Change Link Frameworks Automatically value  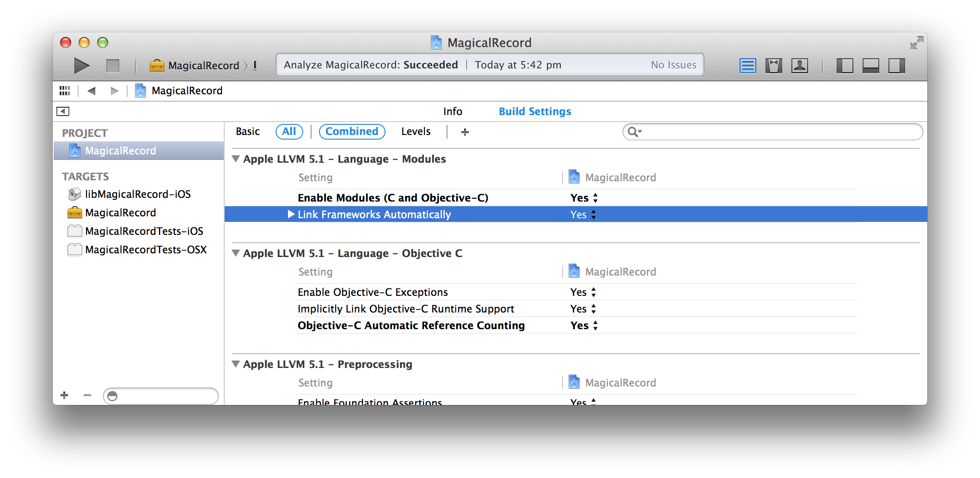pos(583,214)
